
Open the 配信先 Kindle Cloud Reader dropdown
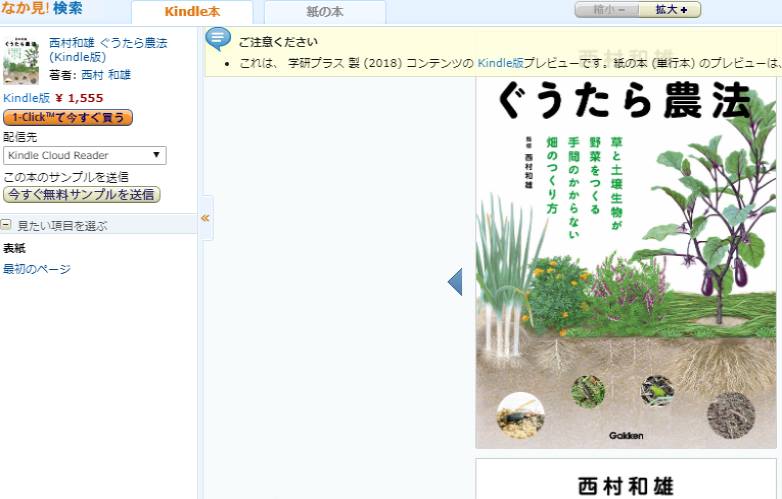[x=84, y=155]
